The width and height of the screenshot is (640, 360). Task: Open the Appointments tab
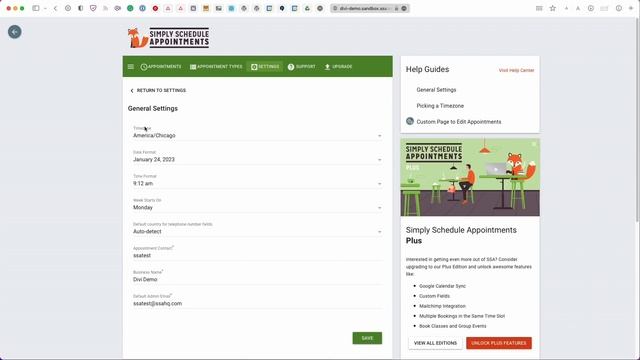[x=161, y=67]
